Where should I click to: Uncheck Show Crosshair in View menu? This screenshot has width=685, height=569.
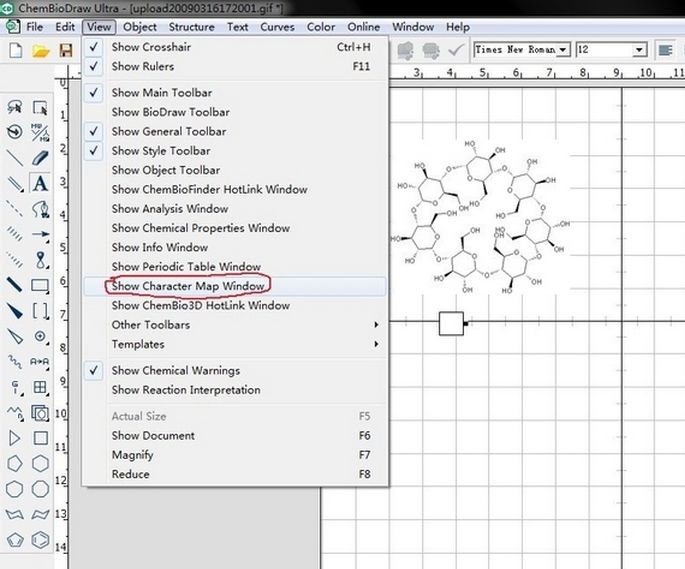(235, 47)
